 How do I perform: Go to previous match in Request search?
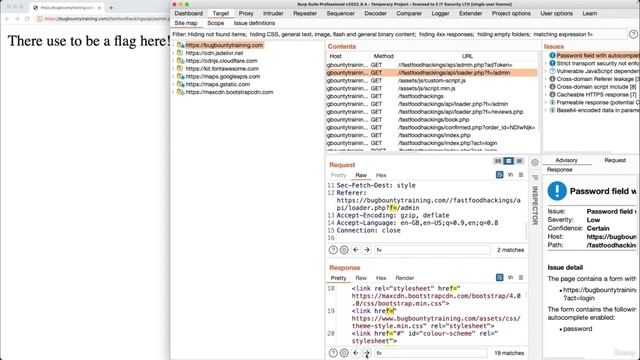tap(356, 250)
